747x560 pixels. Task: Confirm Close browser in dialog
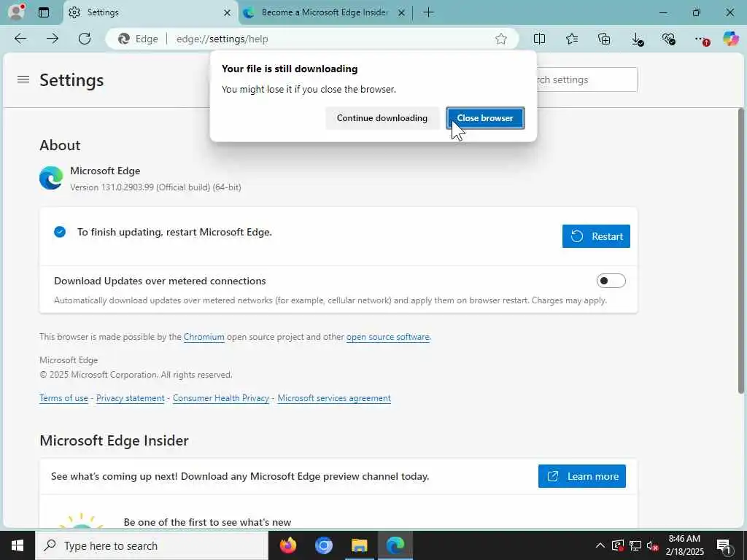(485, 118)
